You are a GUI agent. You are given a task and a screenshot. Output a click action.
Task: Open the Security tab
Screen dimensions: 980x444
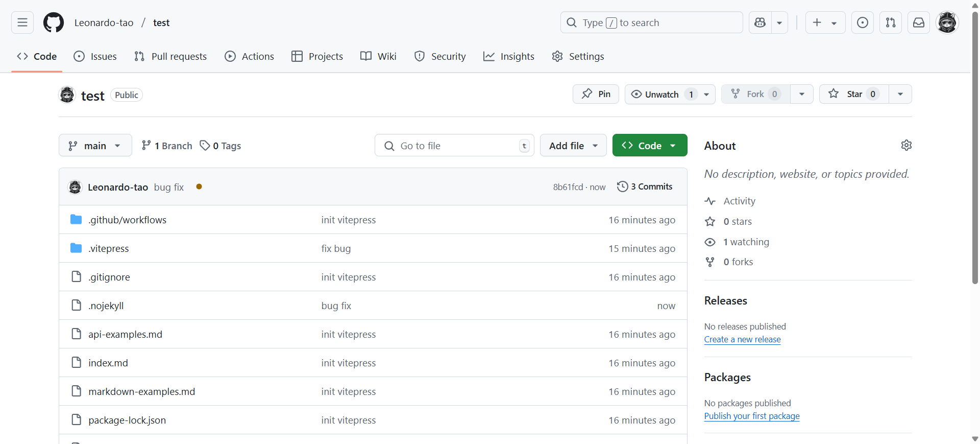coord(440,56)
